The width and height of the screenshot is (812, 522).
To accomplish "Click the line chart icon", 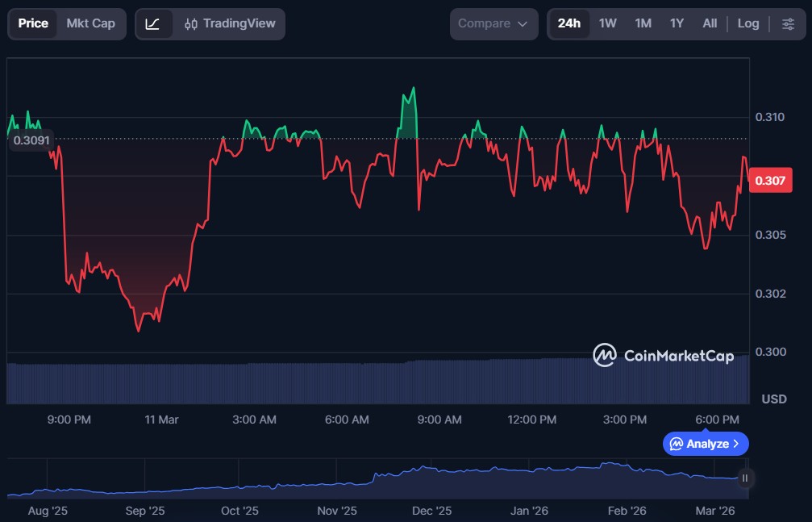I will click(x=152, y=24).
